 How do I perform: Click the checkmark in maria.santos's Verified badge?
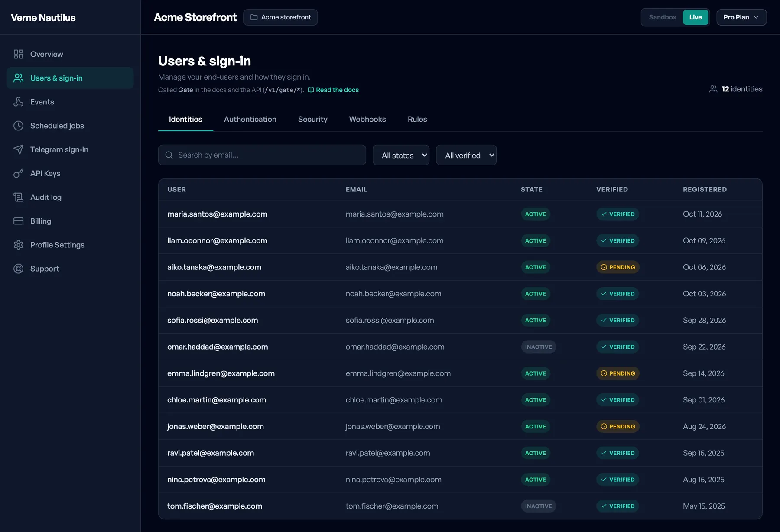(604, 214)
